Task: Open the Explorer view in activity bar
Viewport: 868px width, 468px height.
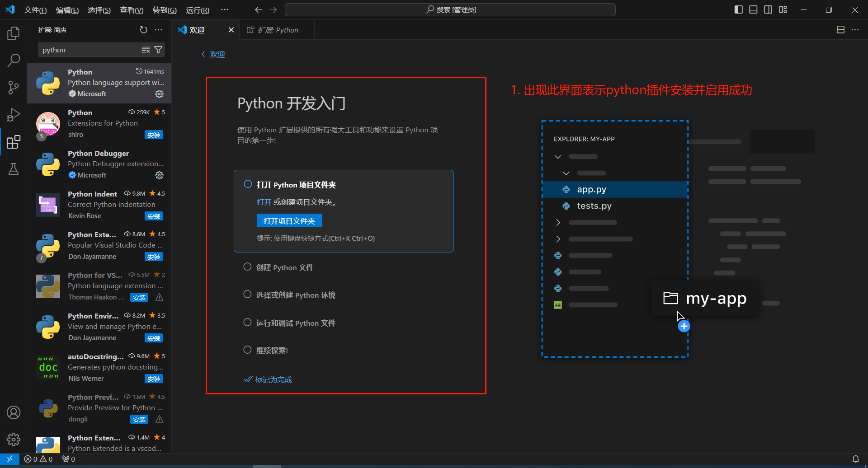Action: coord(14,33)
